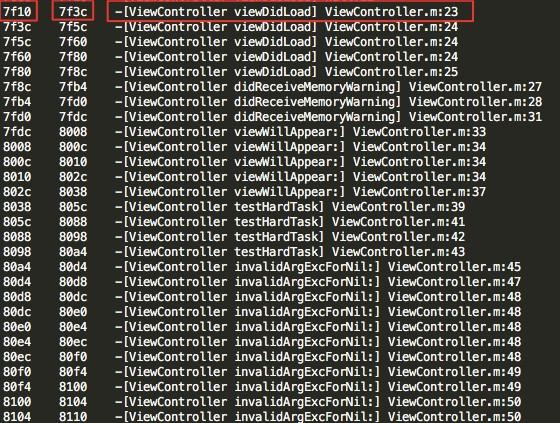The width and height of the screenshot is (560, 423).
Task: Click the didReceiveMemoryWarning ViewController.m:28 line
Action: (329, 102)
